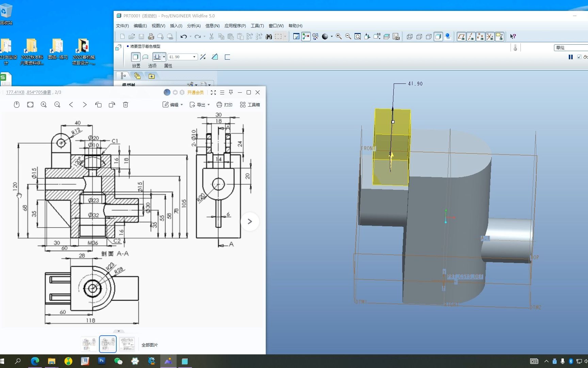Screen dimensions: 588x368
Task: Click 工具箱 button in image viewer
Action: click(x=250, y=105)
